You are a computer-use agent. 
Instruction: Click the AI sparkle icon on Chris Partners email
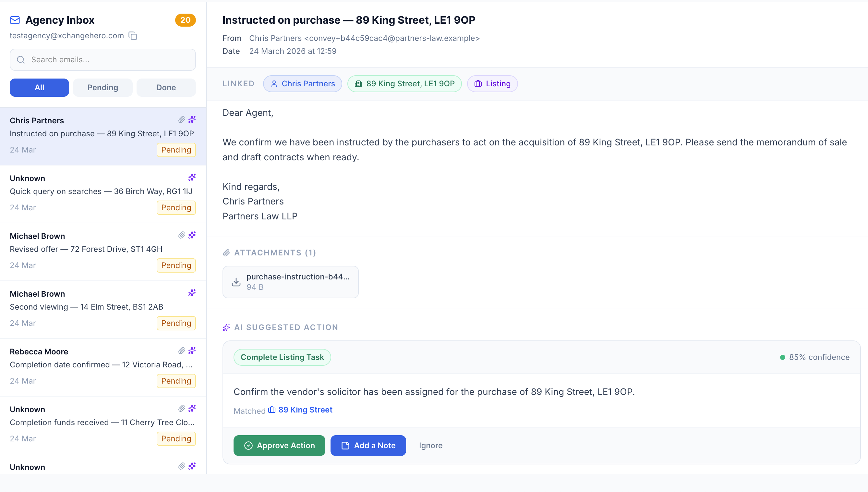192,120
